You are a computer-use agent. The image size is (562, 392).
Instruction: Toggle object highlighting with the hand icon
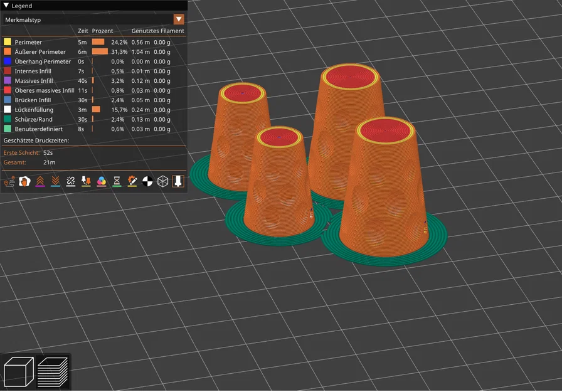(24, 181)
